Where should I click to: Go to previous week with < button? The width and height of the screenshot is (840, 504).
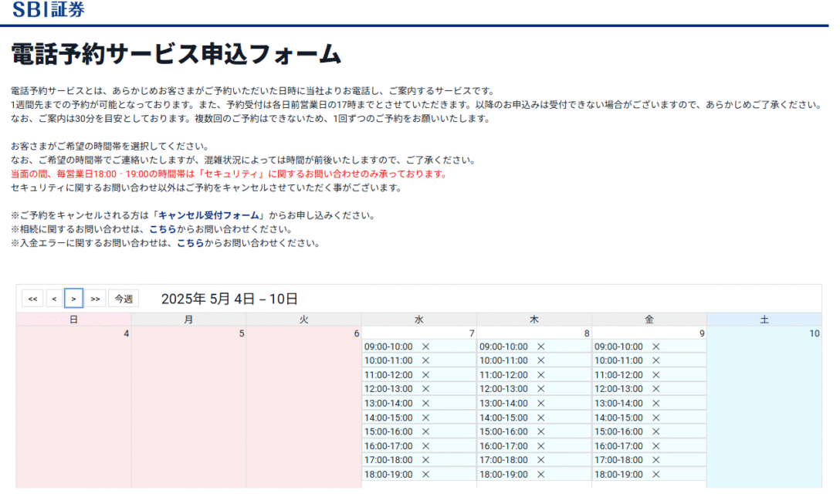pyautogui.click(x=53, y=299)
